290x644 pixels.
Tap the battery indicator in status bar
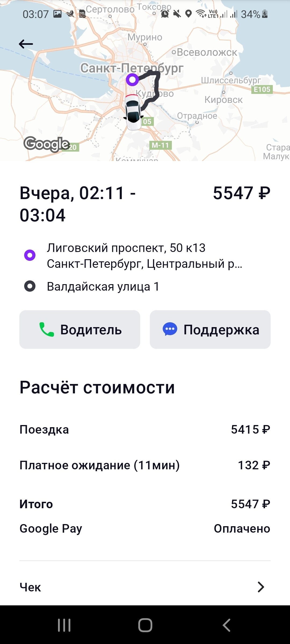pos(265,14)
